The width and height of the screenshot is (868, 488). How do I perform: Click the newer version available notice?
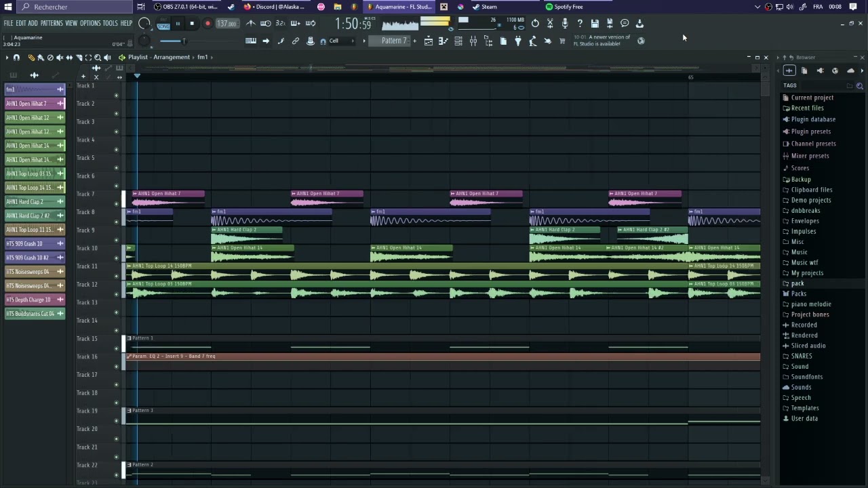click(x=602, y=41)
